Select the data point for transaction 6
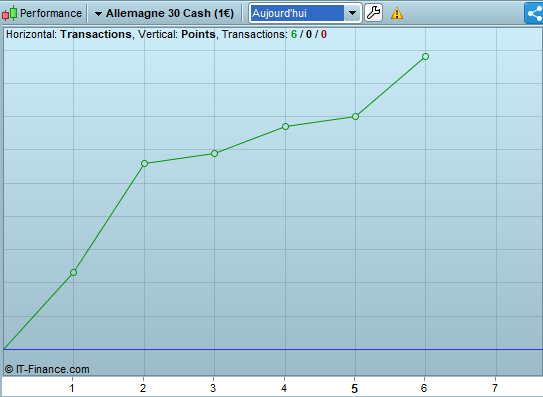Image resolution: width=543 pixels, height=397 pixels. tap(426, 56)
